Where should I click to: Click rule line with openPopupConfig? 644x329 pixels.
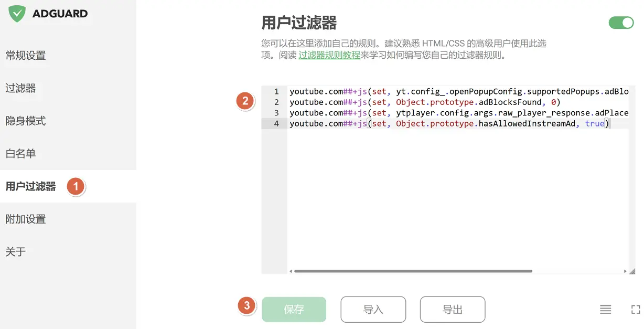(459, 91)
